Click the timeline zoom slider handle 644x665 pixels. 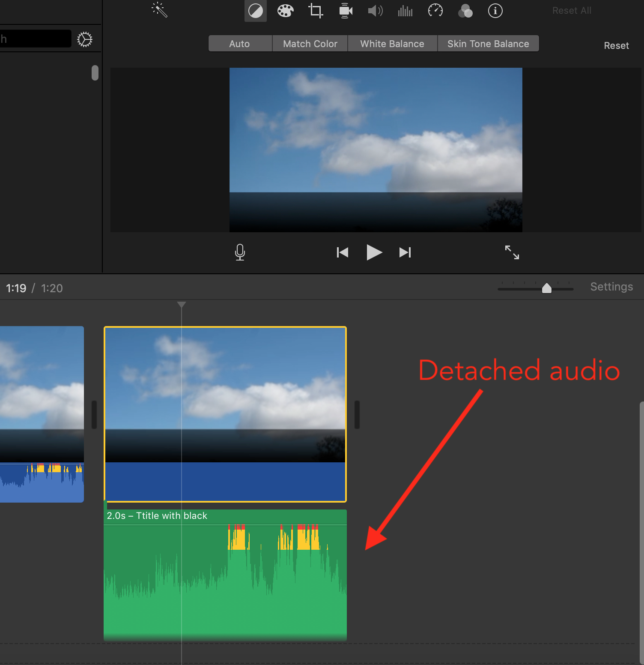point(547,288)
